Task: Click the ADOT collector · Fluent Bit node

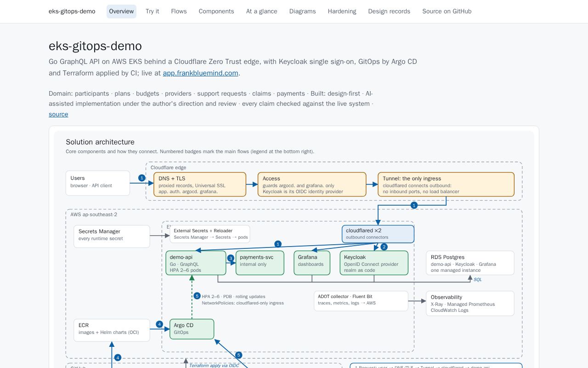Action: [361, 301]
